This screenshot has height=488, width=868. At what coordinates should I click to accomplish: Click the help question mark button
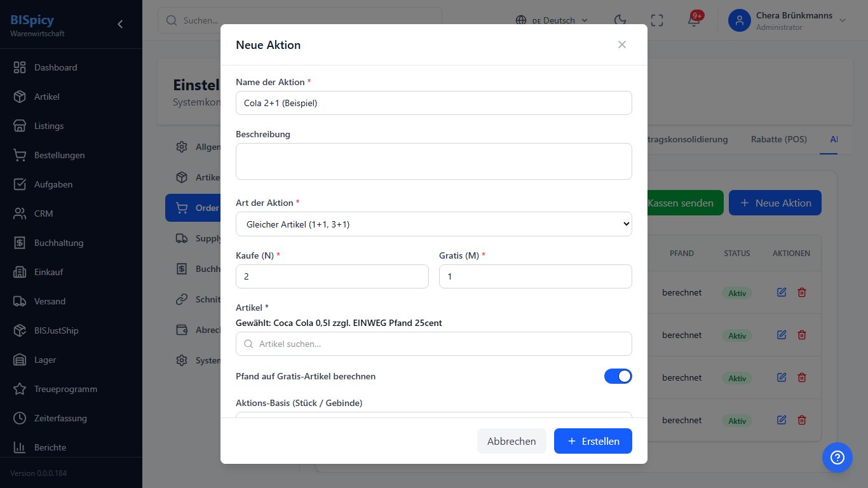pos(837,457)
